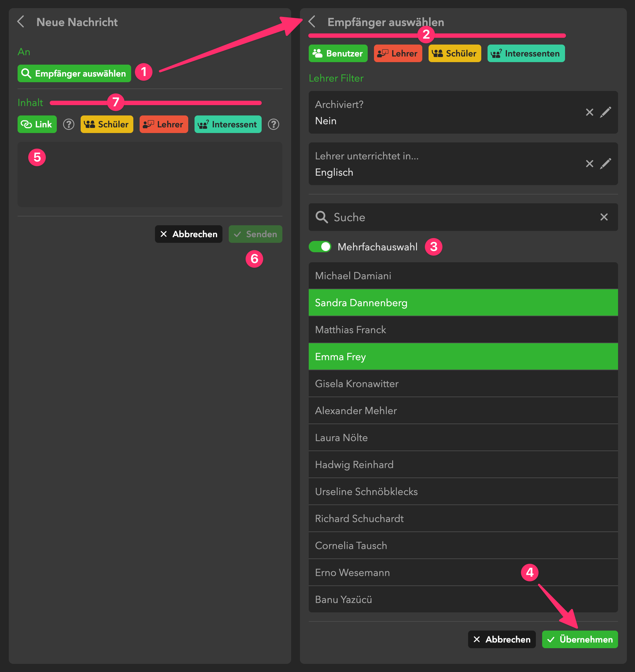Viewport: 635px width, 672px height.
Task: Clear the Suche search field
Action: click(604, 217)
